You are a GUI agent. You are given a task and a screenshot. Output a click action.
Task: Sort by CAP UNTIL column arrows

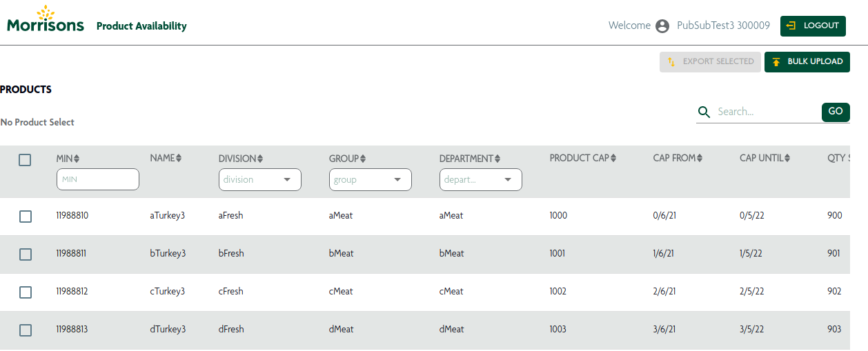787,159
